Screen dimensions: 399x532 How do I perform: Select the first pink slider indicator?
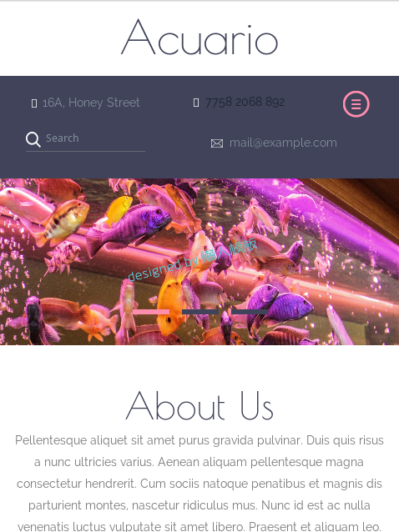point(151,312)
